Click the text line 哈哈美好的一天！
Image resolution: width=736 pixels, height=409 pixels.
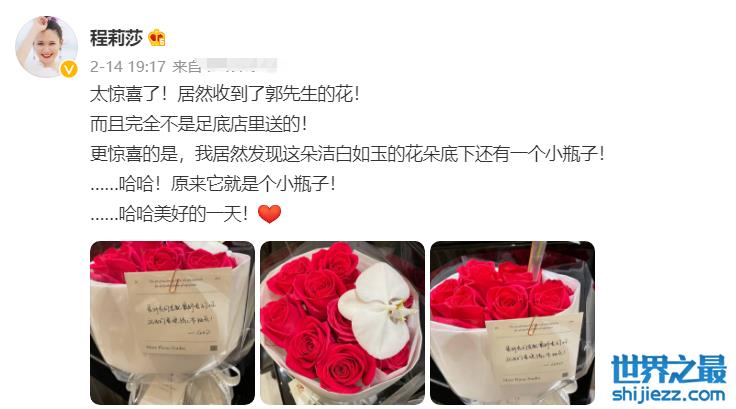pyautogui.click(x=184, y=214)
